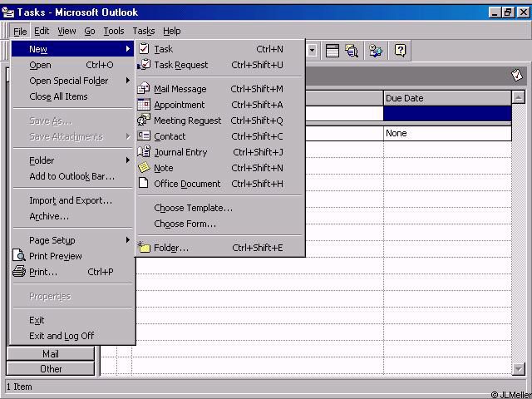The width and height of the screenshot is (532, 399).
Task: Click the Task icon in New submenu
Action: coord(145,49)
